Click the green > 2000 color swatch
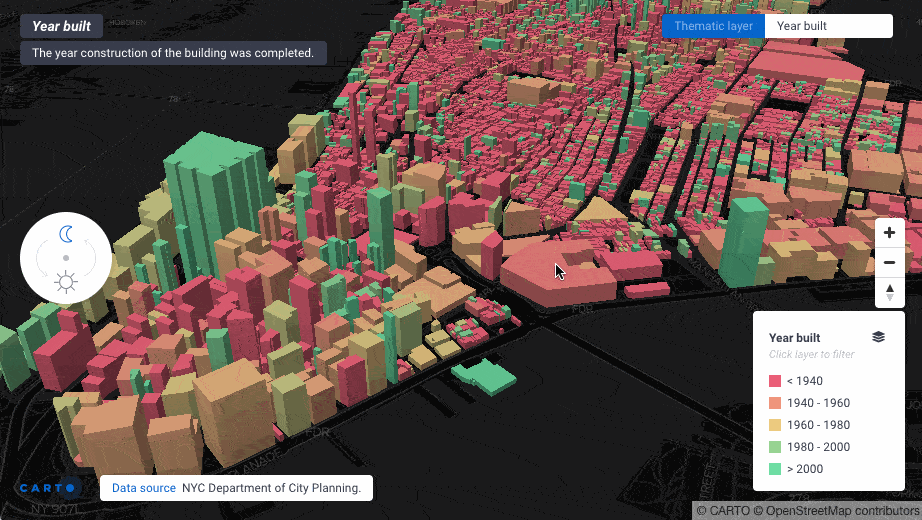Viewport: 922px width, 520px height. [x=774, y=469]
